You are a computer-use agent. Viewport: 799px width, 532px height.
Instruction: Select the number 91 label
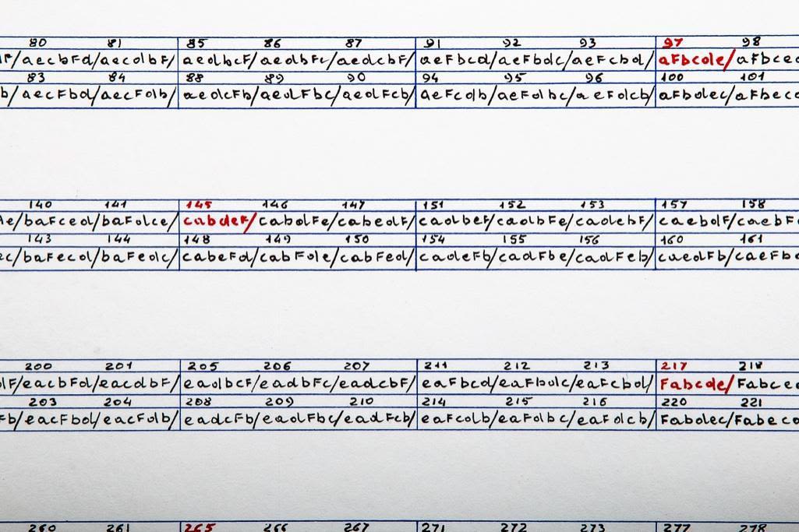pyautogui.click(x=431, y=44)
